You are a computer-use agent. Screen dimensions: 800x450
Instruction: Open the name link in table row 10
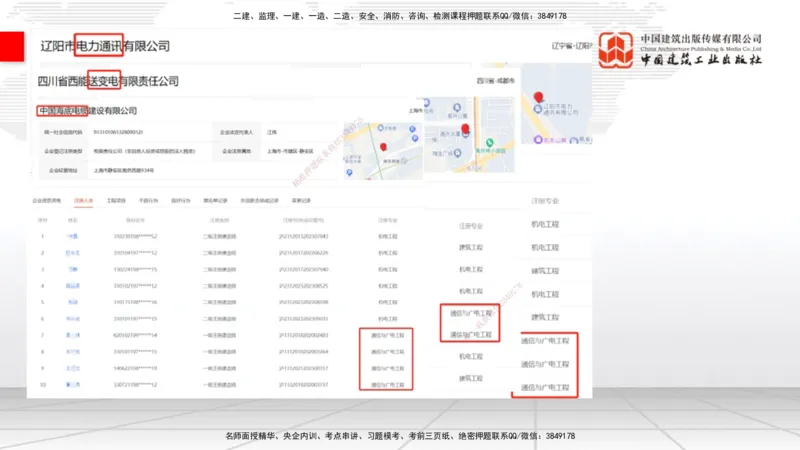(72, 385)
